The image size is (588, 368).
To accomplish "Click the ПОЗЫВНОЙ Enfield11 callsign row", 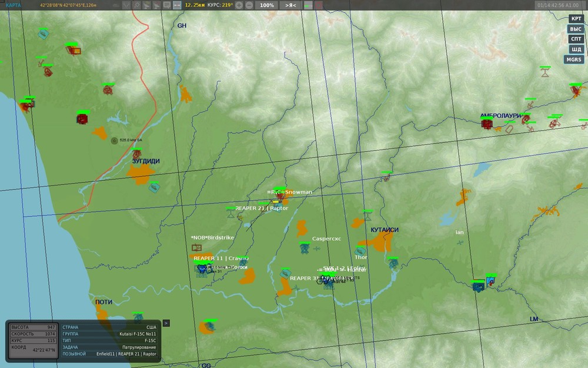I will 109,354.
